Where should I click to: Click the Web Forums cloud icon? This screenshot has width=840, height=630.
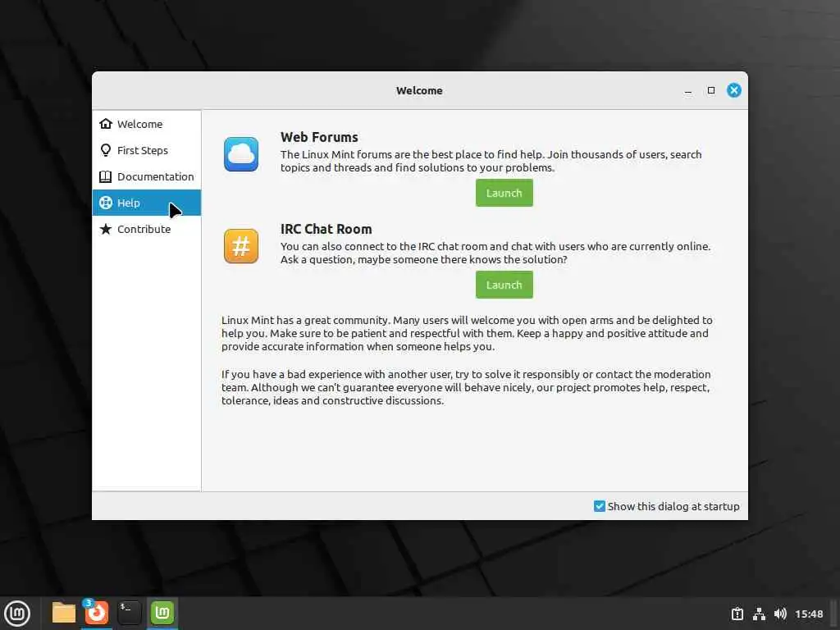(241, 154)
